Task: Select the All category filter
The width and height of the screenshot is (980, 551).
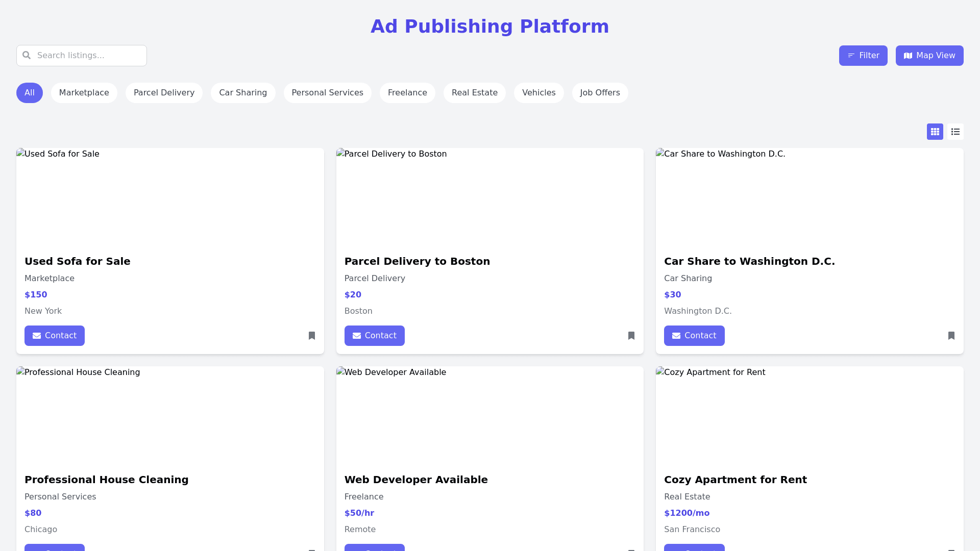Action: pyautogui.click(x=30, y=93)
